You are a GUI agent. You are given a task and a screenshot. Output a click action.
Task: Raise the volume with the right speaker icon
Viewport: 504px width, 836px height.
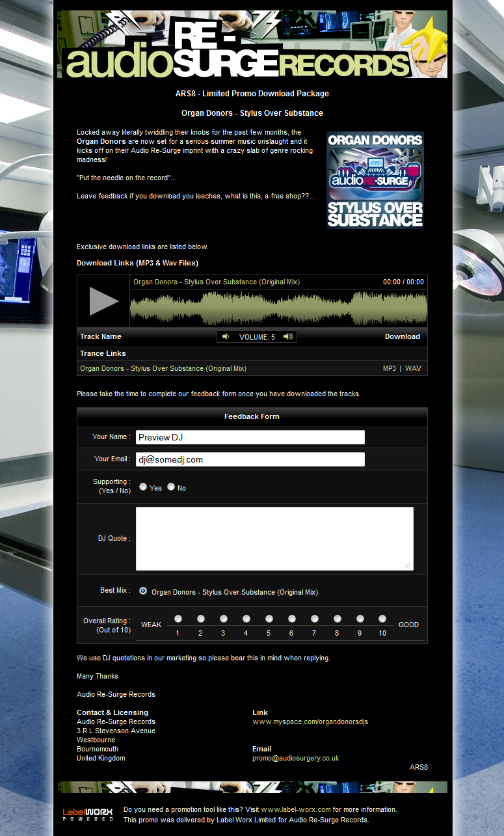(x=288, y=336)
